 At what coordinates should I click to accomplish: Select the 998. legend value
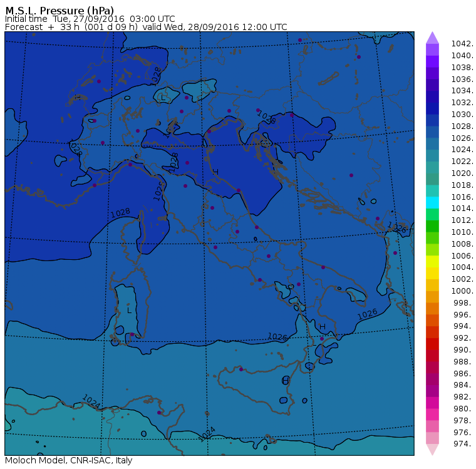[x=463, y=303]
